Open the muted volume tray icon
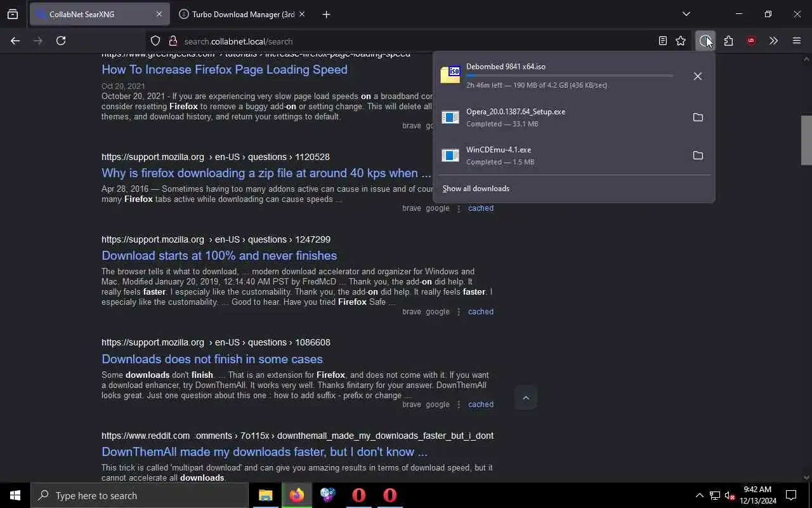 (730, 495)
